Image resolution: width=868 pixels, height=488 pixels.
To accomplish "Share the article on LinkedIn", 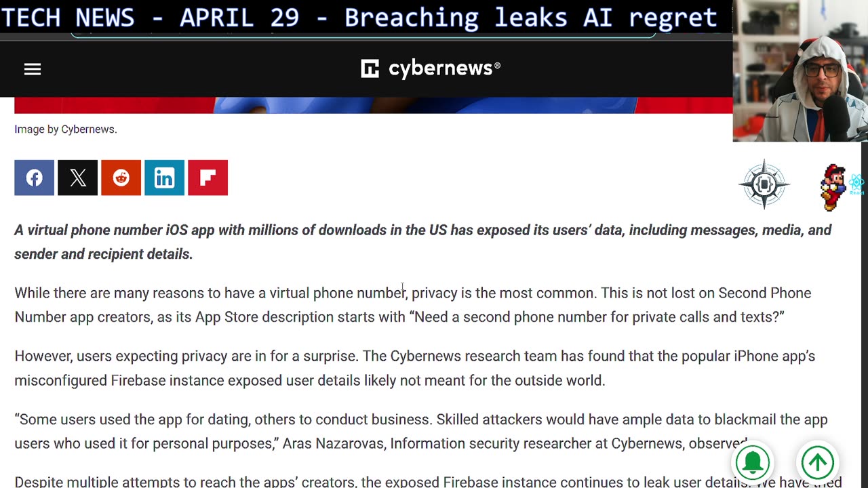I will tap(165, 178).
